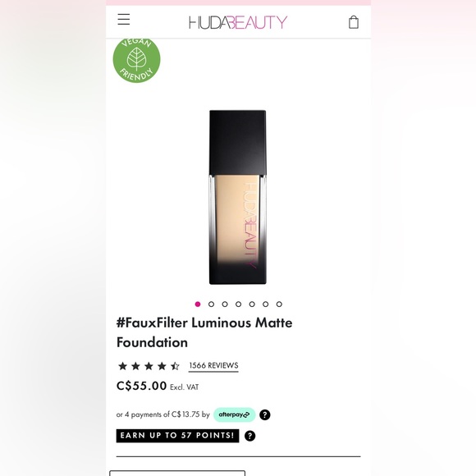Screen dimensions: 476x476
Task: Click the FauxFilter Luminous Matte Foundation title
Action: (x=204, y=332)
